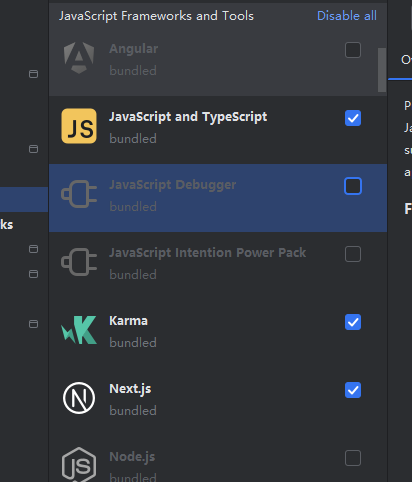412x482 pixels.
Task: Click the Angular plugin shield icon
Action: [79, 58]
